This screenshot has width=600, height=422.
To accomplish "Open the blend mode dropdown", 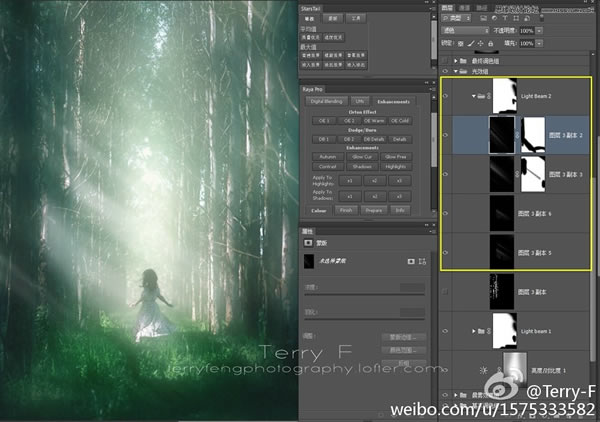I will pyautogui.click(x=465, y=31).
